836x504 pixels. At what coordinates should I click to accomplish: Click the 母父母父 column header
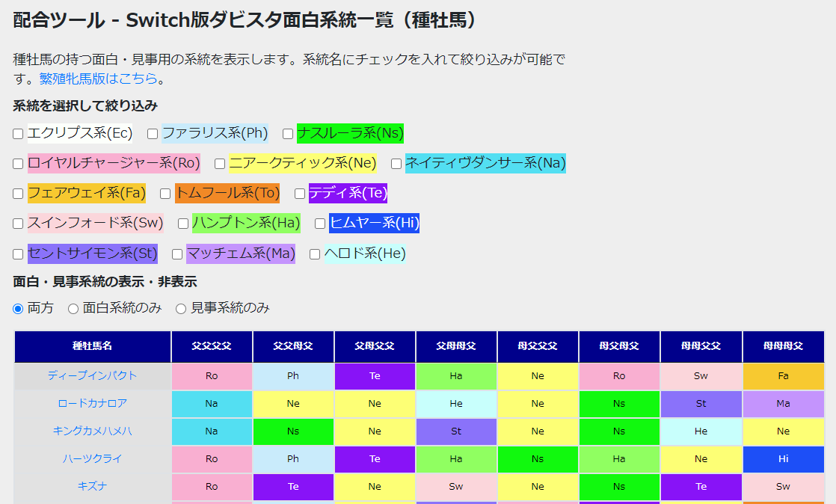tap(620, 347)
